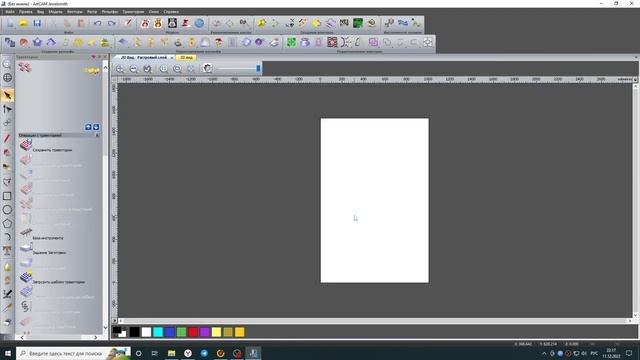The width and height of the screenshot is (640, 360).
Task: Pin the Траектории panel
Action: pyautogui.click(x=99, y=57)
